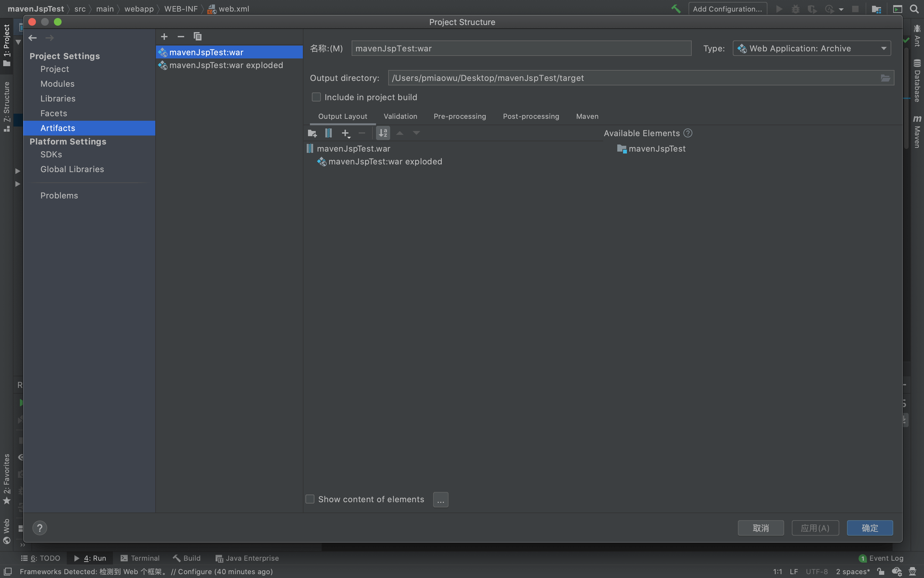Click web.xml in breadcrumb path
The width and height of the screenshot is (924, 578).
[x=228, y=9]
